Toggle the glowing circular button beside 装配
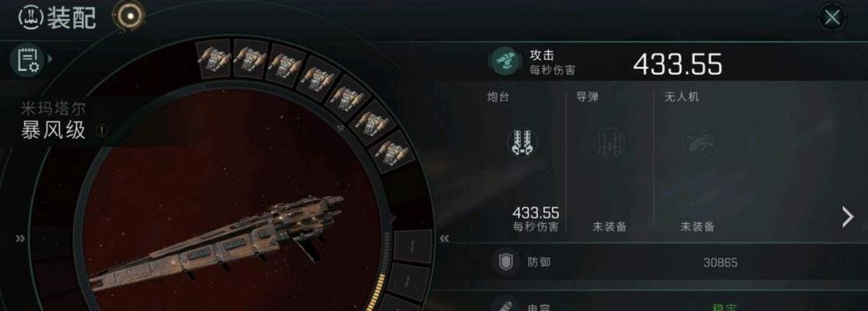The height and width of the screenshot is (311, 868). point(129,16)
